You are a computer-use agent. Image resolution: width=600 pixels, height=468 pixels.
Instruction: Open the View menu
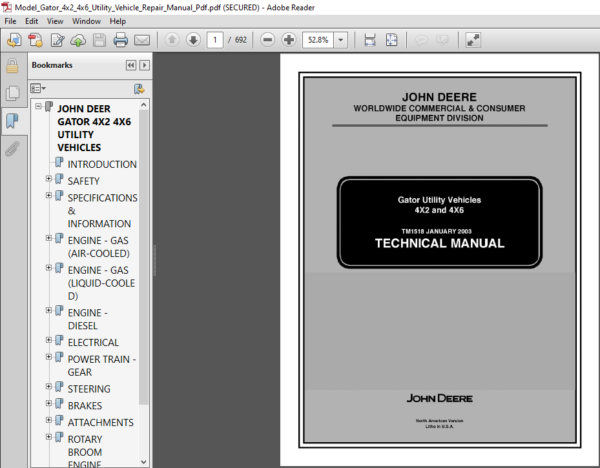click(55, 21)
